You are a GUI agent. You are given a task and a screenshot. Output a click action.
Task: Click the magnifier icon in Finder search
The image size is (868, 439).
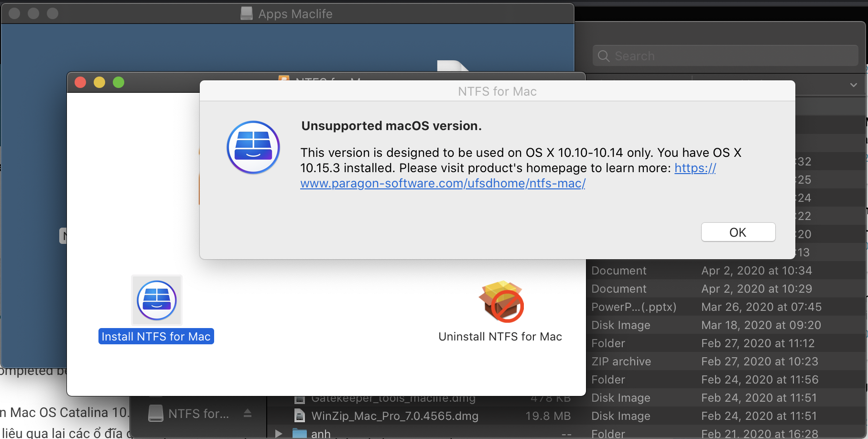point(604,56)
